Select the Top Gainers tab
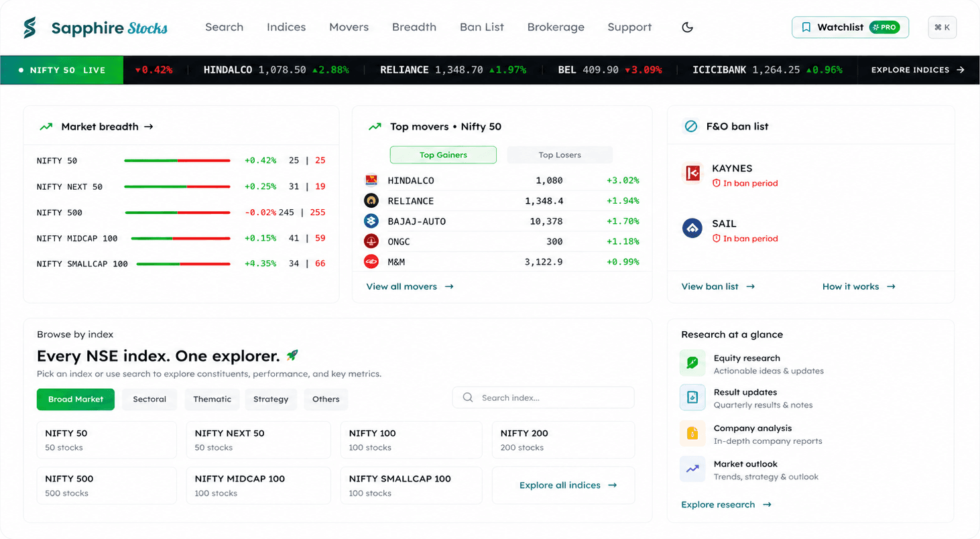The image size is (980, 539). 443,155
